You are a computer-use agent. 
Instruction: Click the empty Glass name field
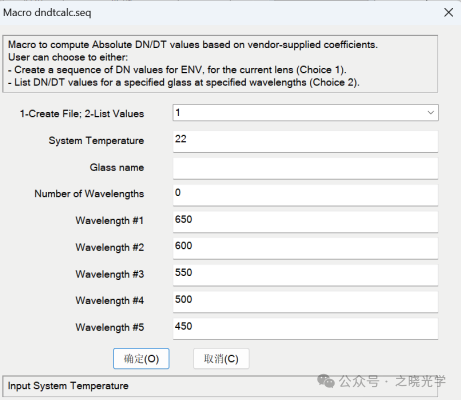pyautogui.click(x=305, y=168)
